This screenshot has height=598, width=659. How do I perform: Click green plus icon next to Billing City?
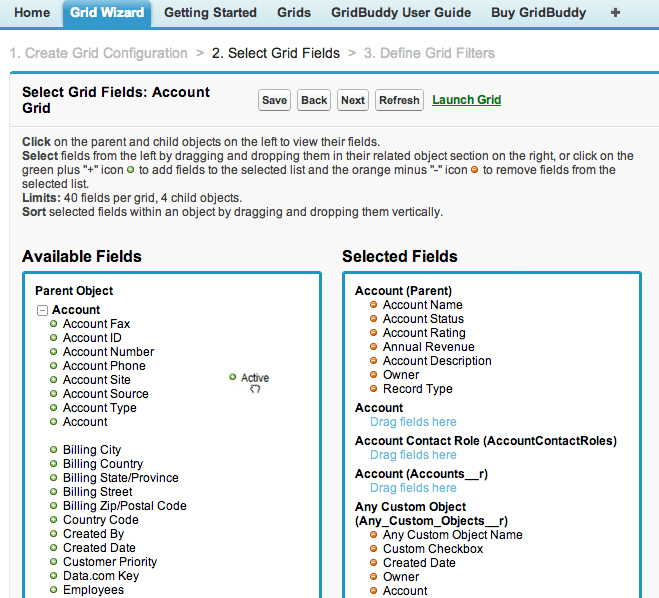[x=54, y=450]
